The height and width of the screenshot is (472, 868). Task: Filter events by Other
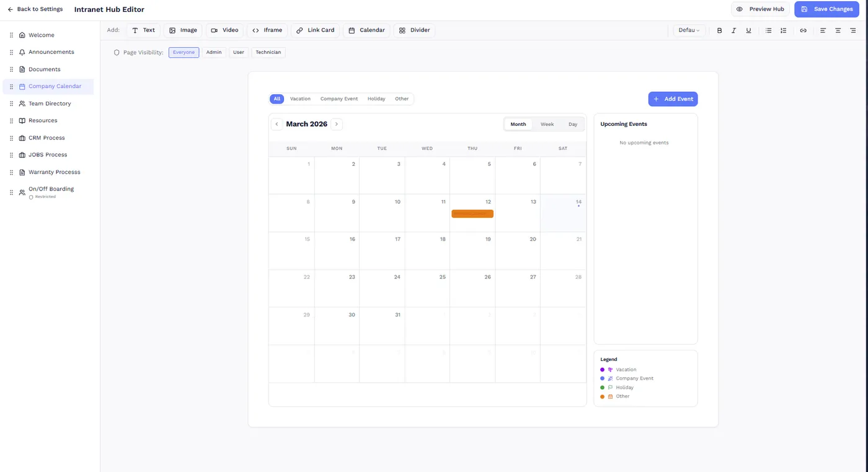402,99
